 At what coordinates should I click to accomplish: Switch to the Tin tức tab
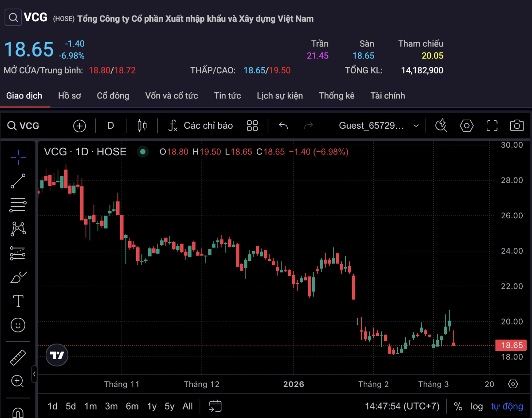227,95
